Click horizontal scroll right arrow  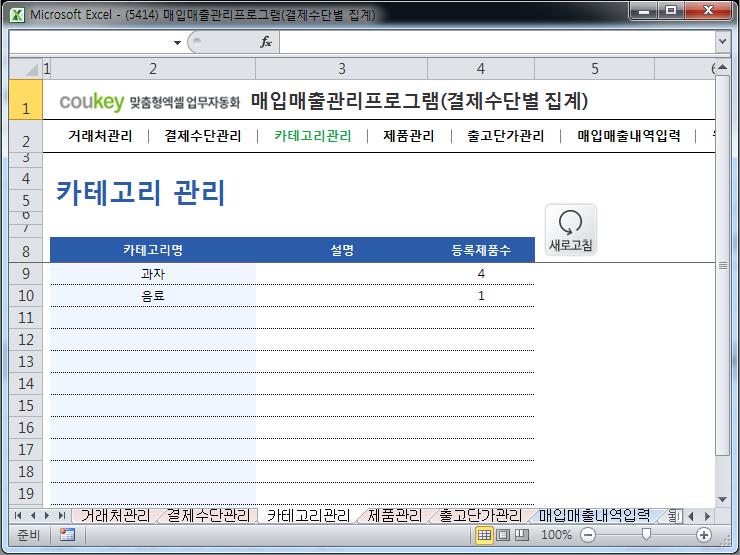707,516
